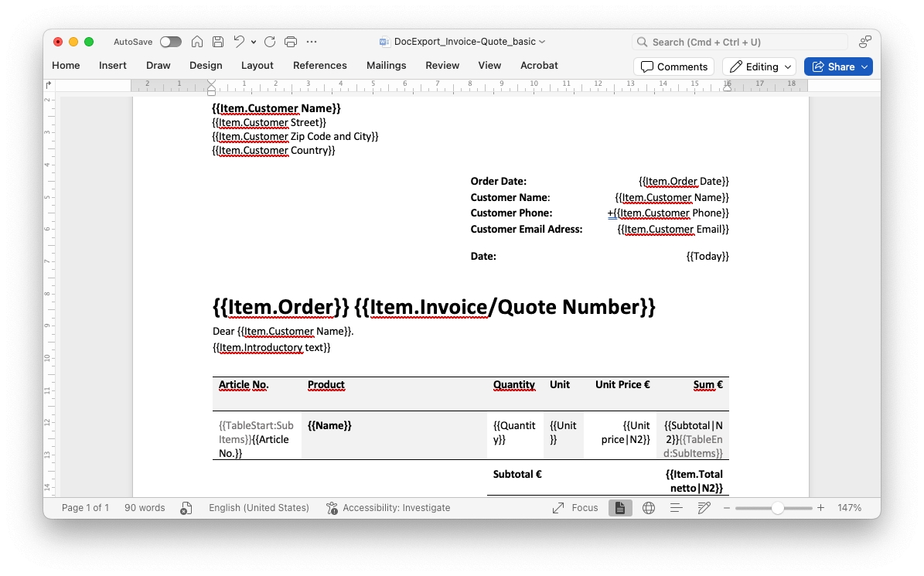The image size is (924, 576).
Task: Click the zoom slider handle
Action: click(777, 508)
